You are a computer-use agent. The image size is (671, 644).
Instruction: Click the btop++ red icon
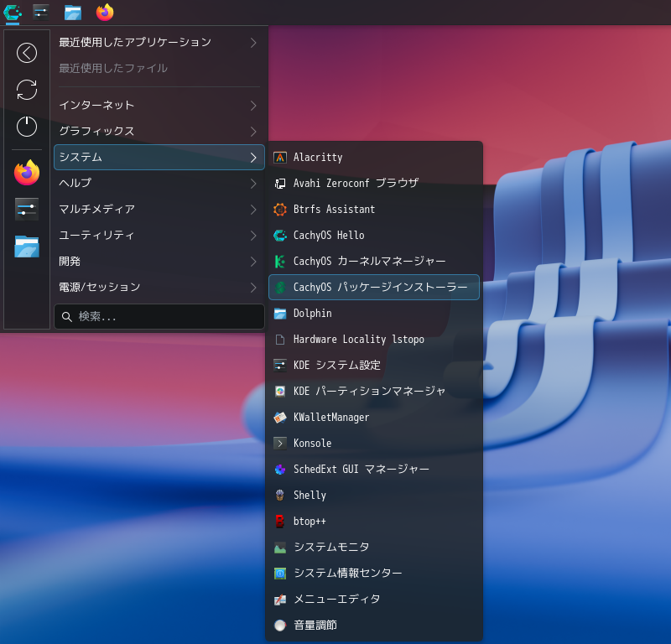[280, 522]
